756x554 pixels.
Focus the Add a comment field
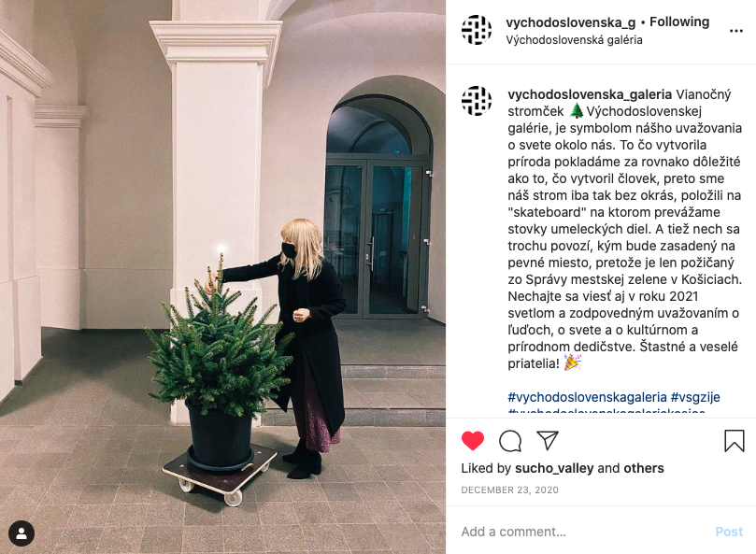[583, 532]
